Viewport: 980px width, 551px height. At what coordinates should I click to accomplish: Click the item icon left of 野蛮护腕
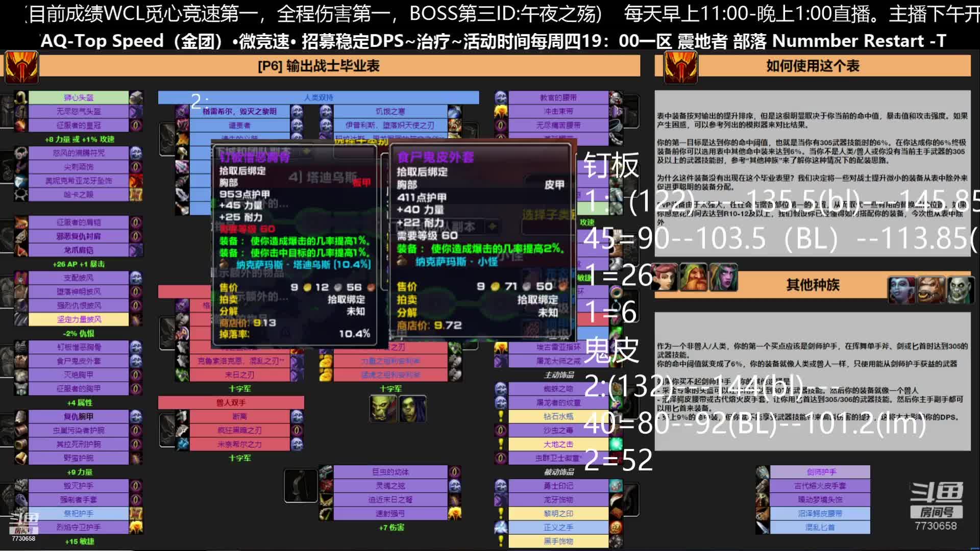21,458
